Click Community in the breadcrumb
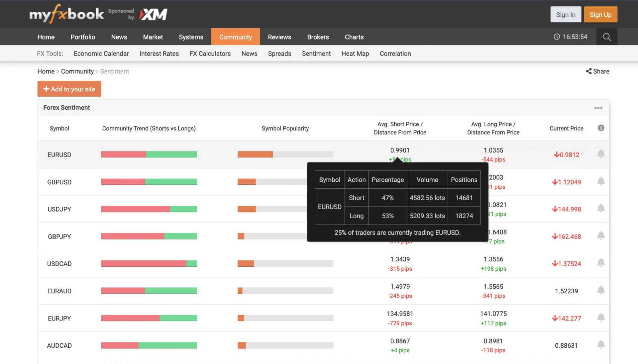The height and width of the screenshot is (364, 638). click(x=77, y=71)
